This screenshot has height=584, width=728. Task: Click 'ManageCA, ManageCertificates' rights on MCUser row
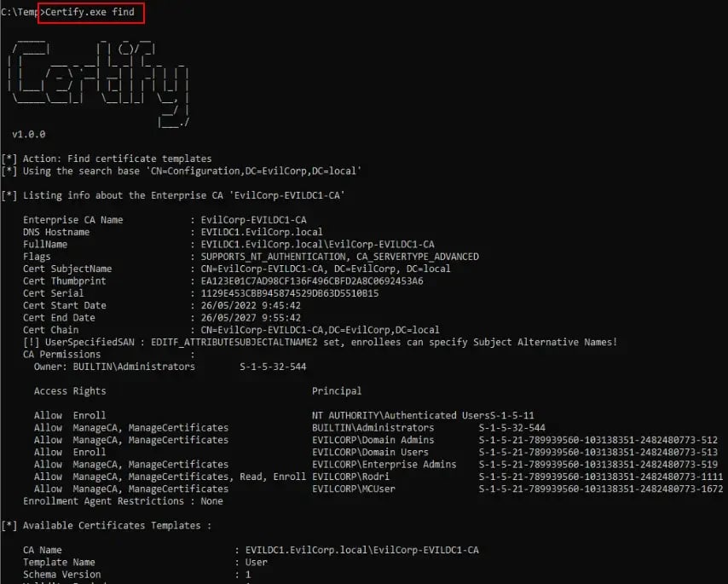151,489
